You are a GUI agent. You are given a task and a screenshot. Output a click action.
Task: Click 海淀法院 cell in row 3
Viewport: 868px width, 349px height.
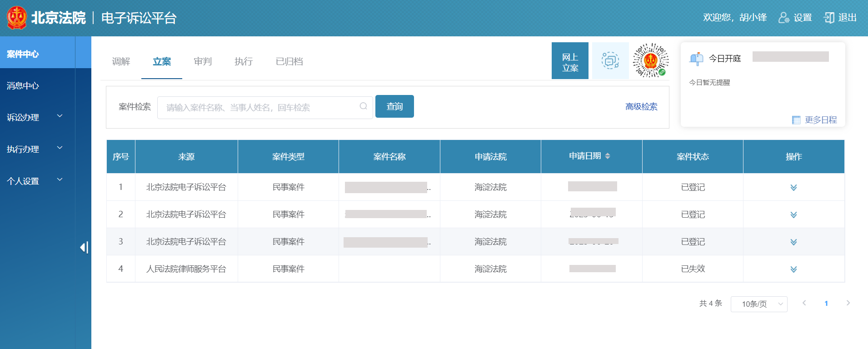[490, 242]
